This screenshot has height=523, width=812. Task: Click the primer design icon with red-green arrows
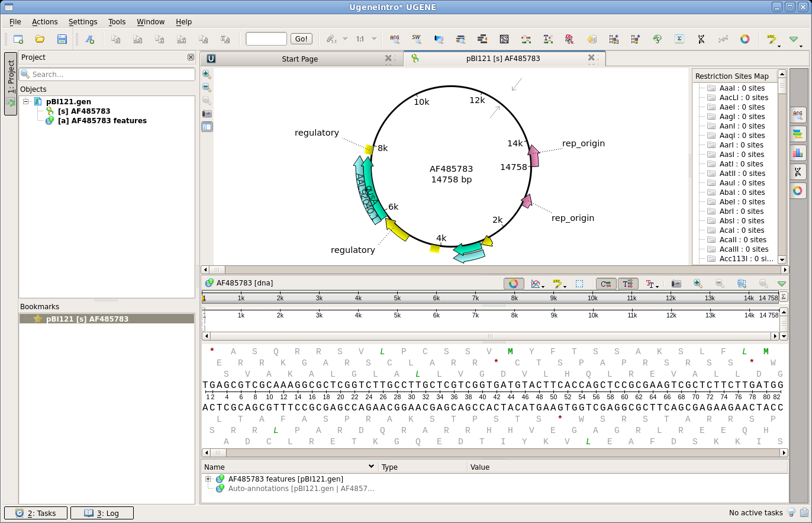tap(526, 39)
